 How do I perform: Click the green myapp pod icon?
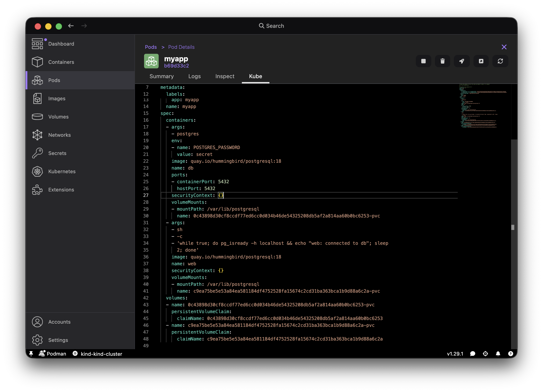[x=151, y=61]
